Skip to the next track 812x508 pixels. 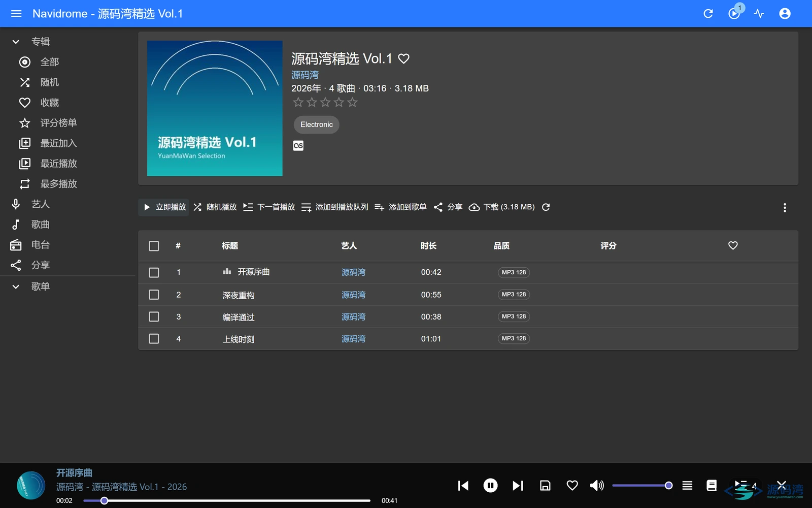pos(518,486)
